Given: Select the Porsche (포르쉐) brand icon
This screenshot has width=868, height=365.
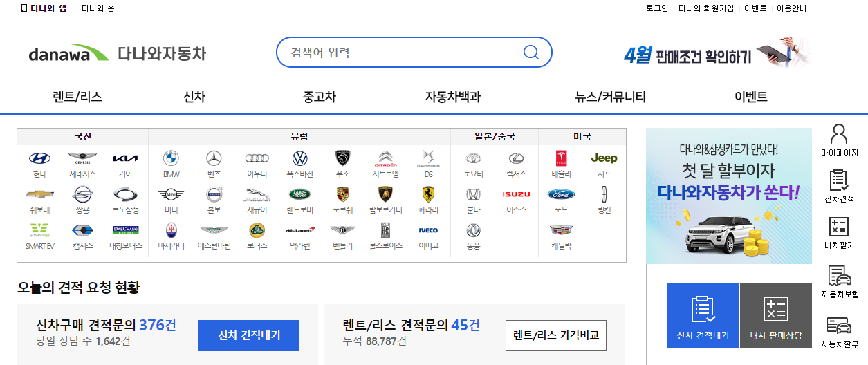Looking at the screenshot, I should pyautogui.click(x=343, y=194).
